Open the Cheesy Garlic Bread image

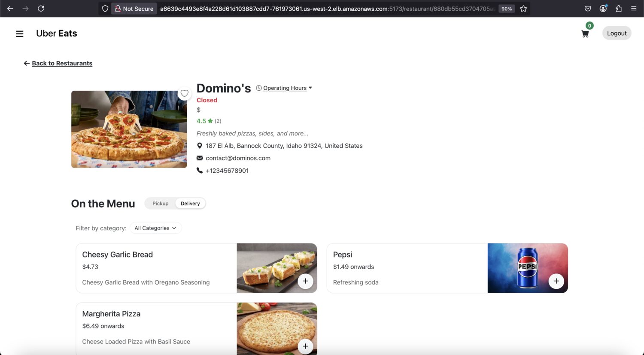coord(277,268)
